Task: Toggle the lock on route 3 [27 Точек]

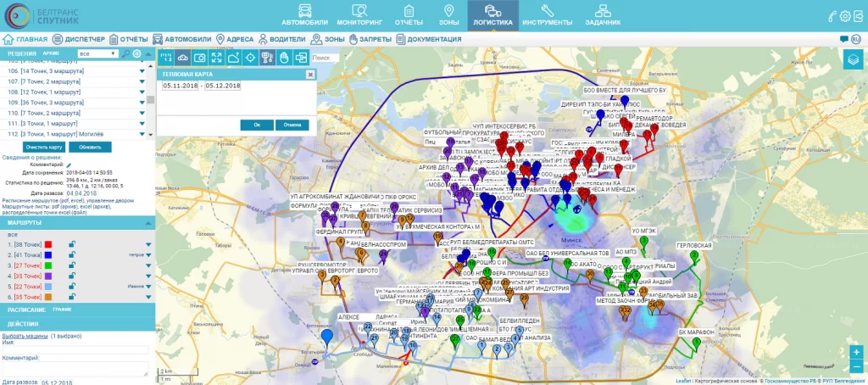Action: point(73,265)
